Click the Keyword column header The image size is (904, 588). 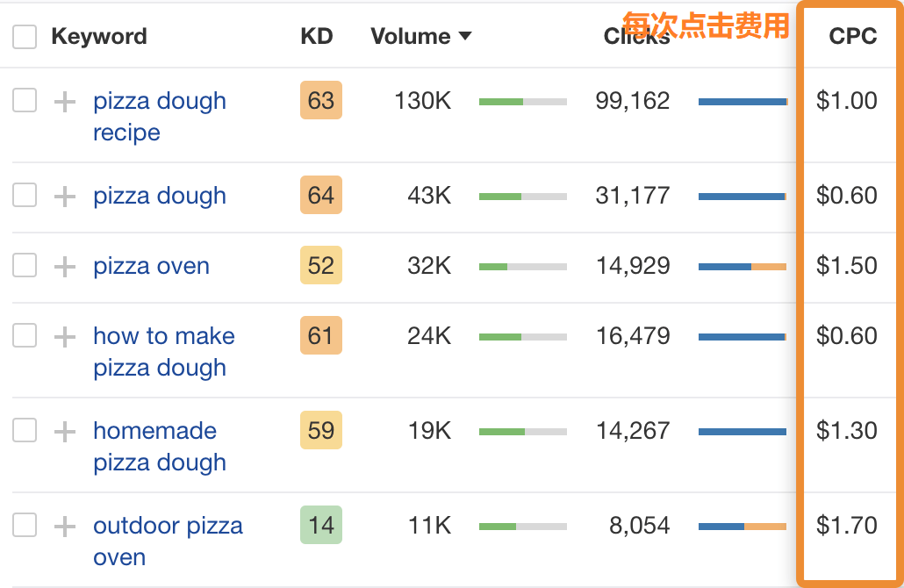[x=100, y=37]
